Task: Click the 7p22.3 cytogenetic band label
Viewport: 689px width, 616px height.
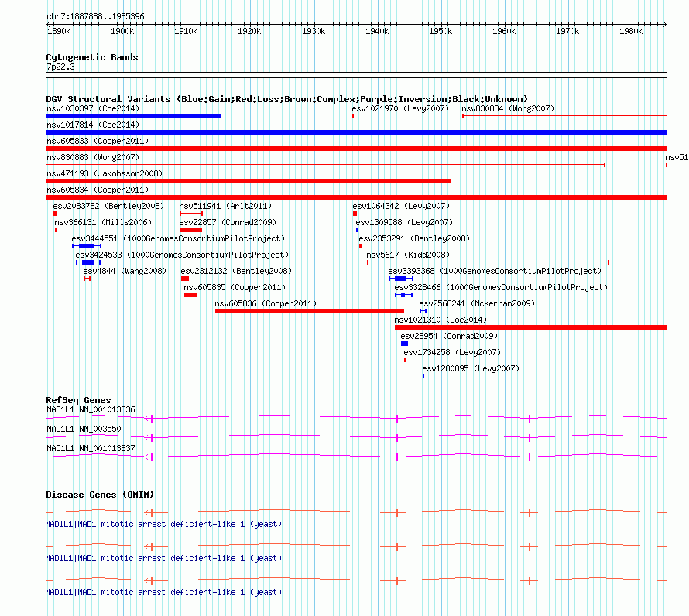Action: point(60,67)
